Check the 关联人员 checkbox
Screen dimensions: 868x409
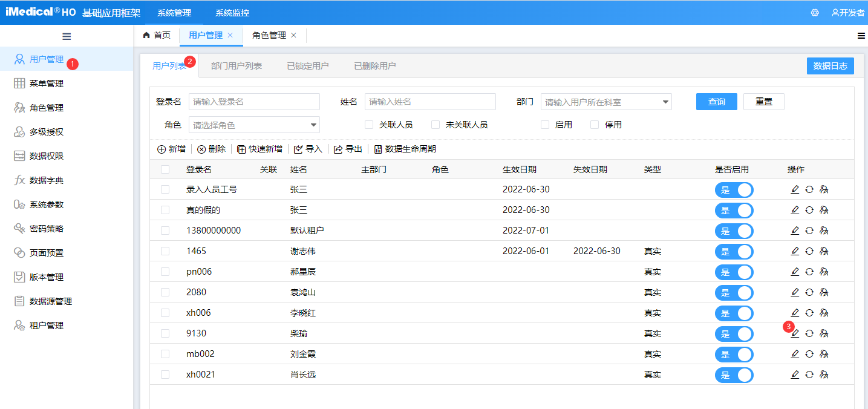[369, 125]
